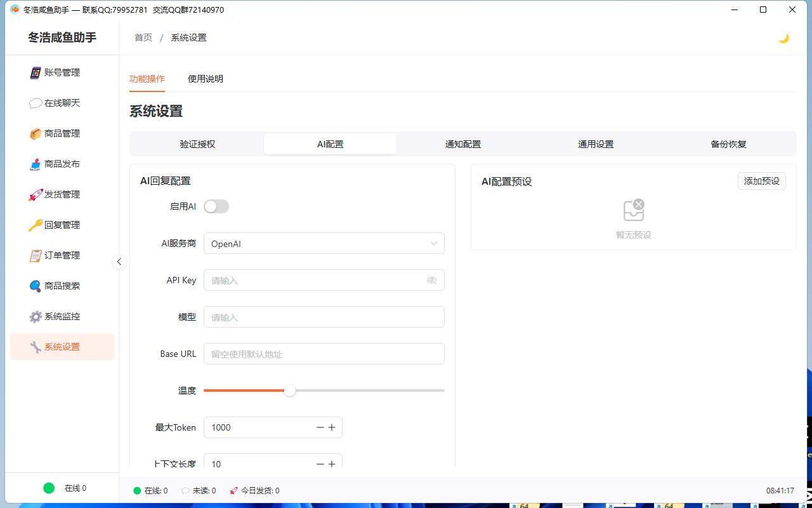
Task: Open 通知配置 settings tab
Action: pyautogui.click(x=463, y=144)
